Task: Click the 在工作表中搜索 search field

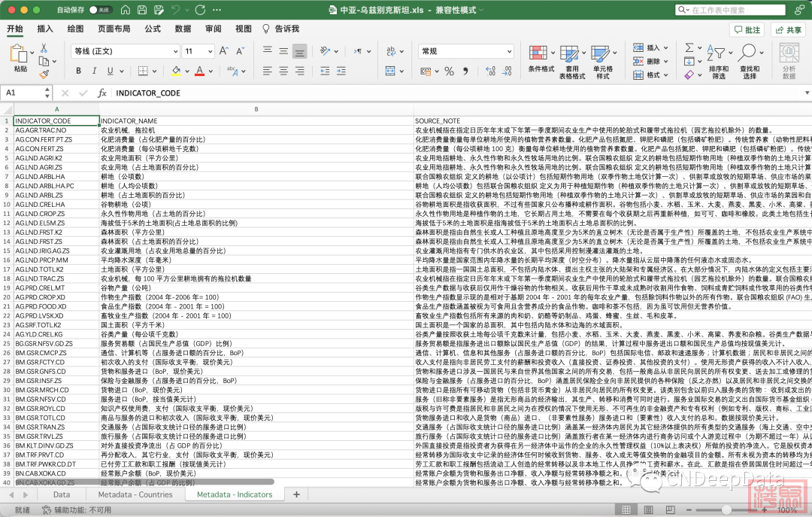Action: 731,10
